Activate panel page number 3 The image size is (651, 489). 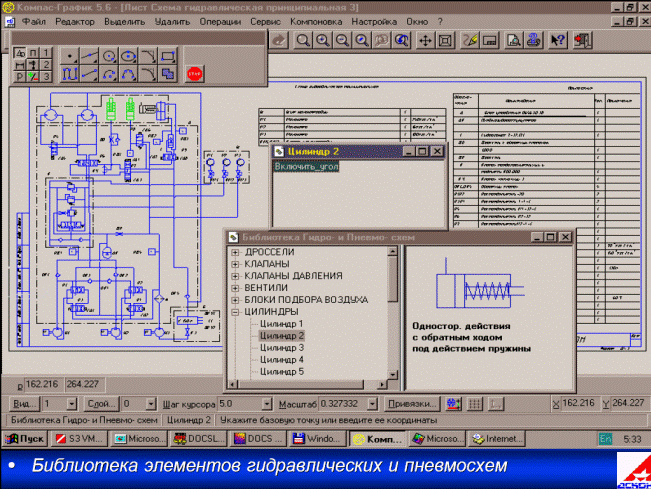[x=46, y=77]
